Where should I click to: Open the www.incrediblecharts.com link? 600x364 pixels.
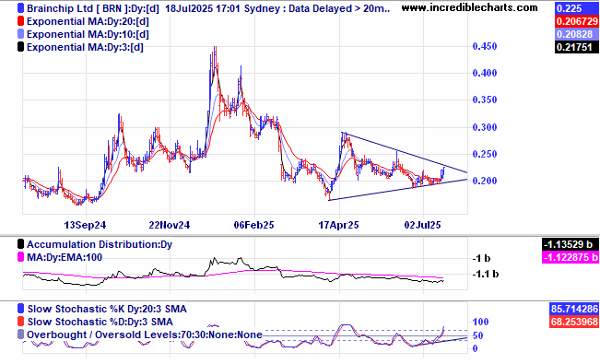coord(469,7)
